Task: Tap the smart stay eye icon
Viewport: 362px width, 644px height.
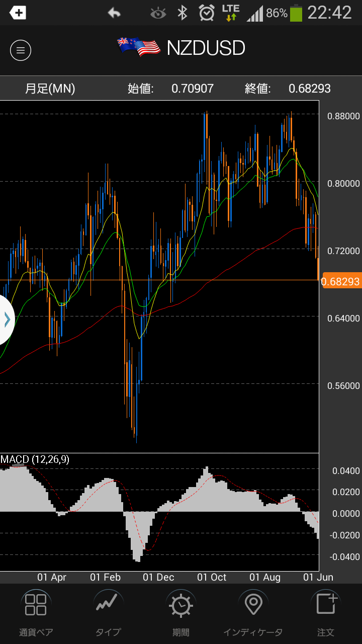Action: 158,14
